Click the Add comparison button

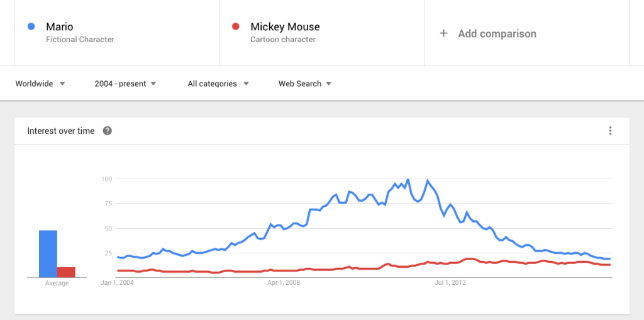pos(497,33)
